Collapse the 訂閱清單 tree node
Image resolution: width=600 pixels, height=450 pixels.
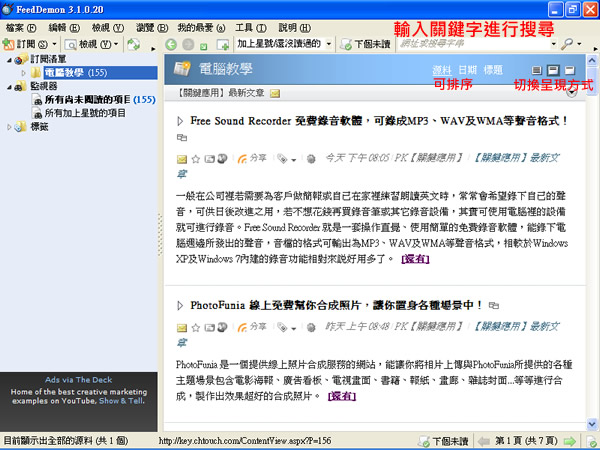[9, 60]
